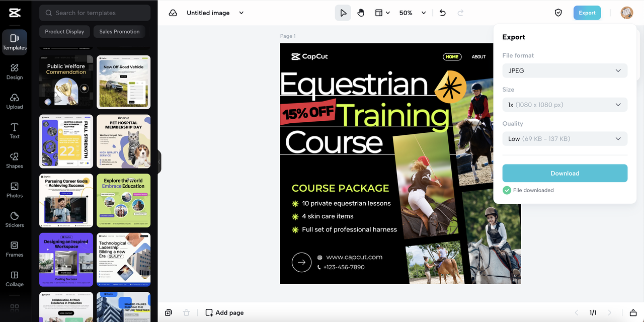
Task: Click the delete page trash icon
Action: pyautogui.click(x=187, y=313)
